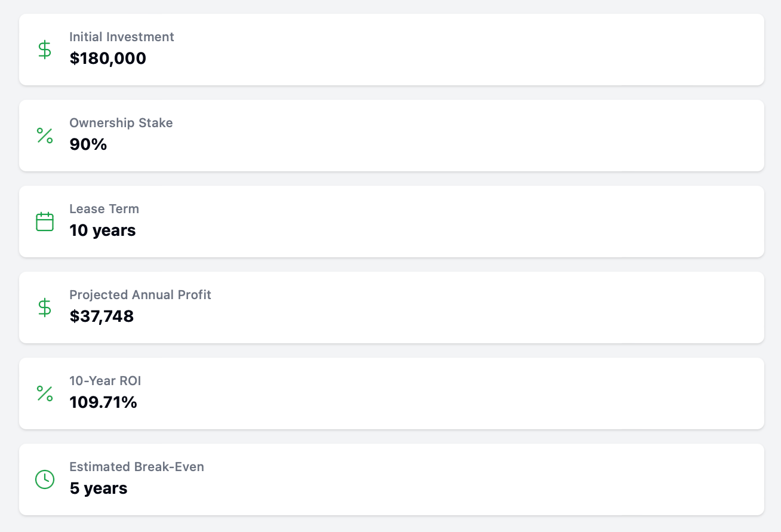
Task: Click the dollar icon beside Initial Investment
Action: (45, 50)
